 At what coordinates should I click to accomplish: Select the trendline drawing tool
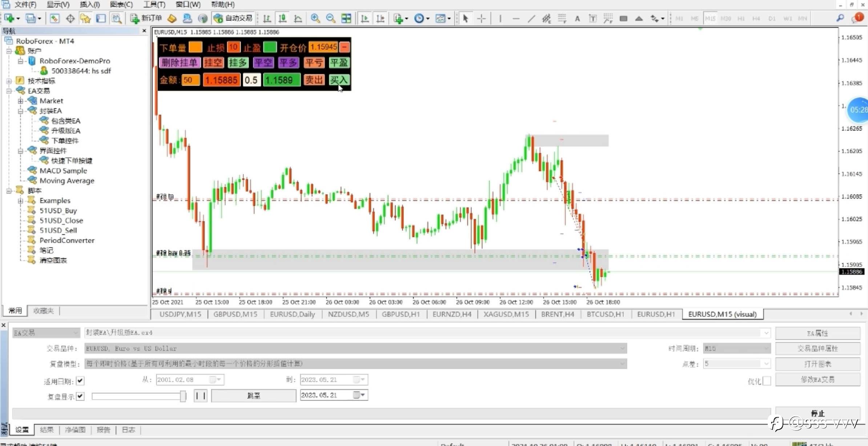531,18
